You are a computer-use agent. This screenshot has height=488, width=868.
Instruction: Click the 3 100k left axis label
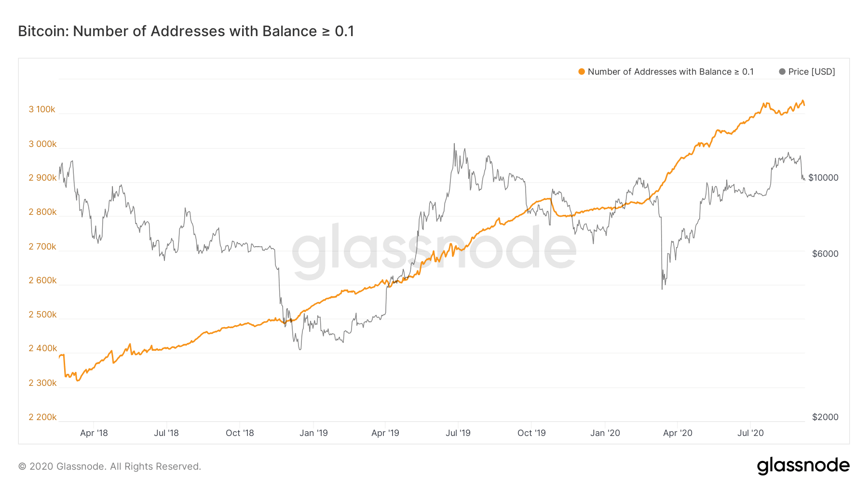coord(42,109)
